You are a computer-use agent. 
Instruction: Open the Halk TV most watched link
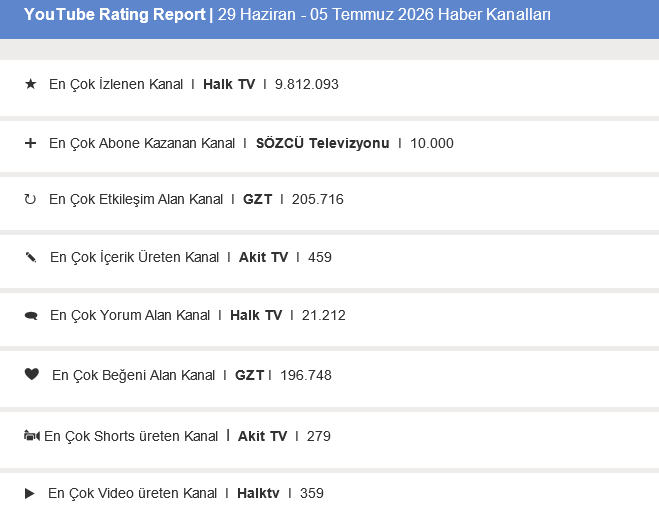229,84
